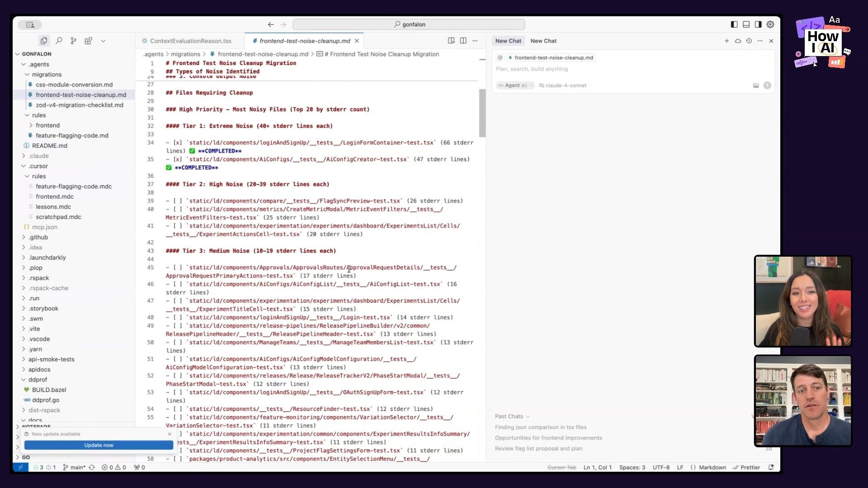Open 'Opportunities for frontend improvements' chat
Screen dimensions: 868x488
(x=548, y=438)
